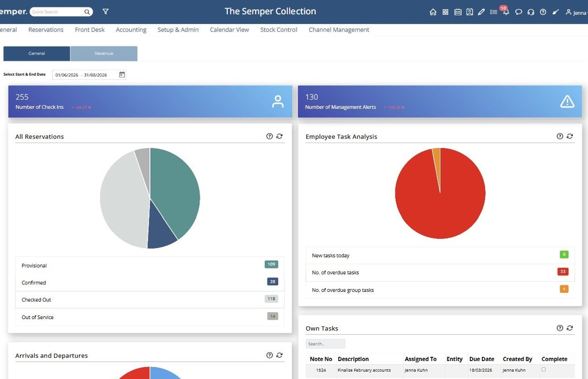Click the green 0 new tasks badge
This screenshot has width=588, height=379.
(x=564, y=255)
